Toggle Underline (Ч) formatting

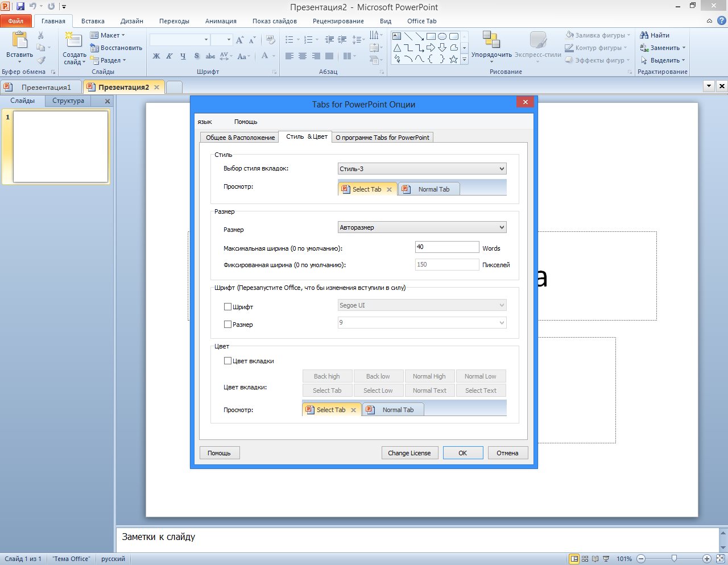click(x=183, y=56)
